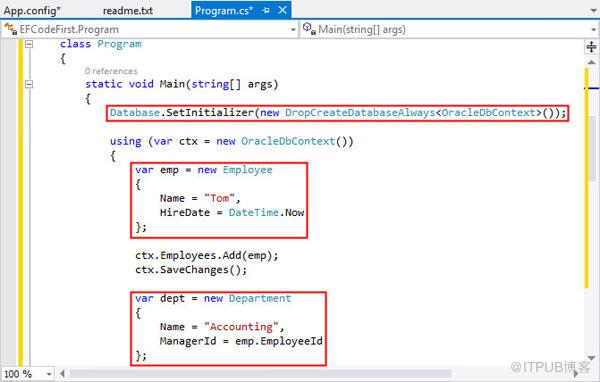Image resolution: width=600 pixels, height=382 pixels.
Task: Click OracleDbContext in the using statement
Action: [288, 141]
